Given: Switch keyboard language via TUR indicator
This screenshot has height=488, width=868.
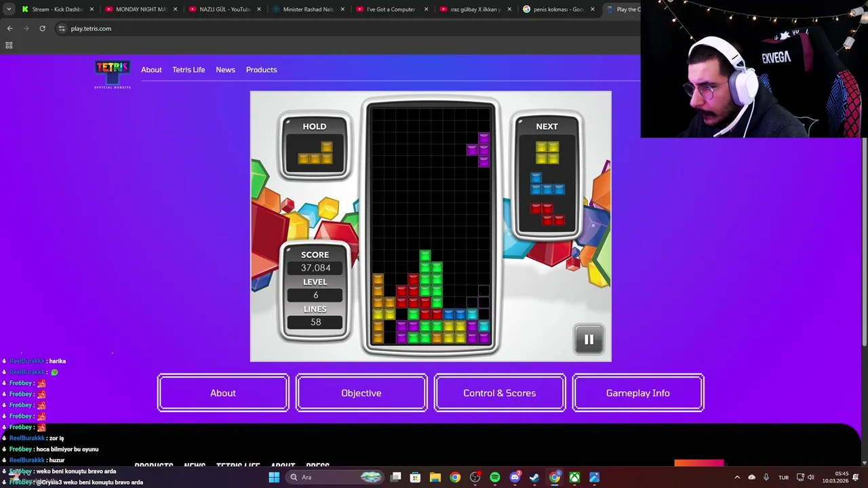Looking at the screenshot, I should (x=783, y=477).
